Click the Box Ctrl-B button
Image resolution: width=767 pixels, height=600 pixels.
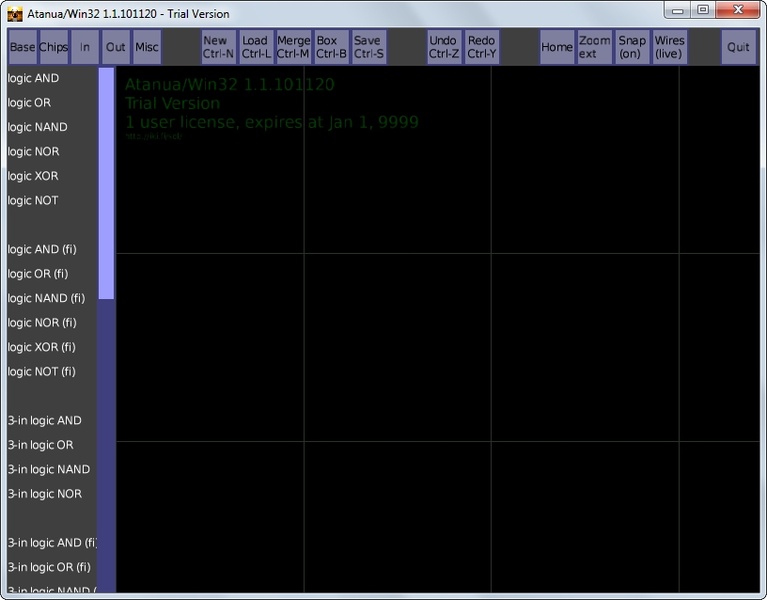pos(331,47)
